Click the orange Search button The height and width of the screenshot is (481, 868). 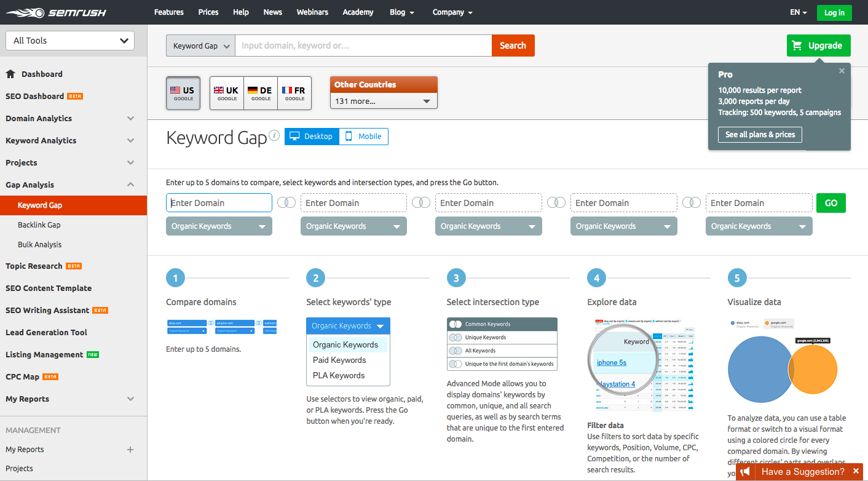(513, 46)
